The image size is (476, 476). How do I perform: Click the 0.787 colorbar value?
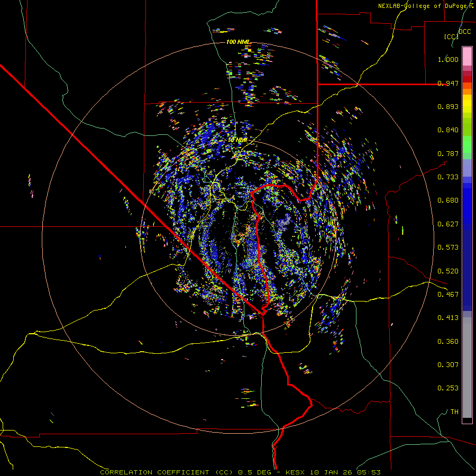pos(448,153)
